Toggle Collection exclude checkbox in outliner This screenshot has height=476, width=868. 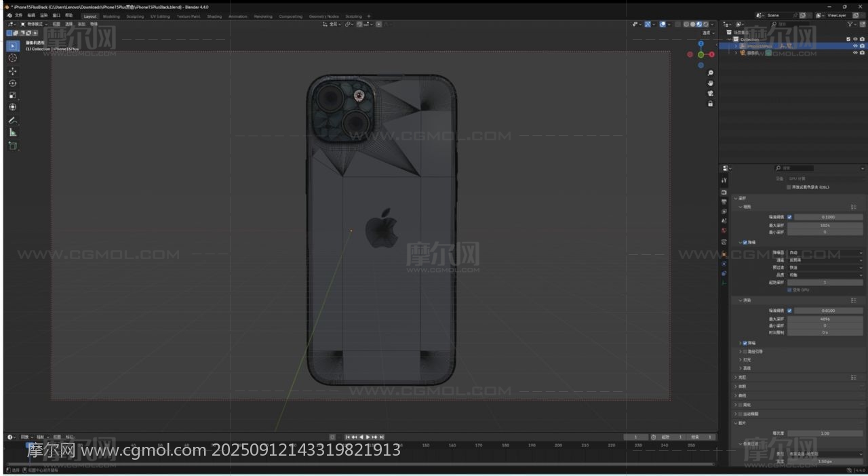[x=848, y=39]
